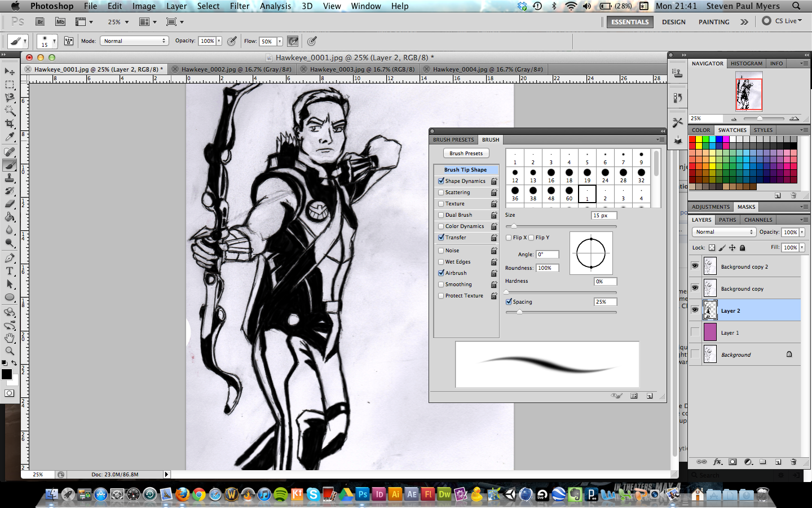The height and width of the screenshot is (508, 812).
Task: Select the Essentials workspace
Action: 630,22
